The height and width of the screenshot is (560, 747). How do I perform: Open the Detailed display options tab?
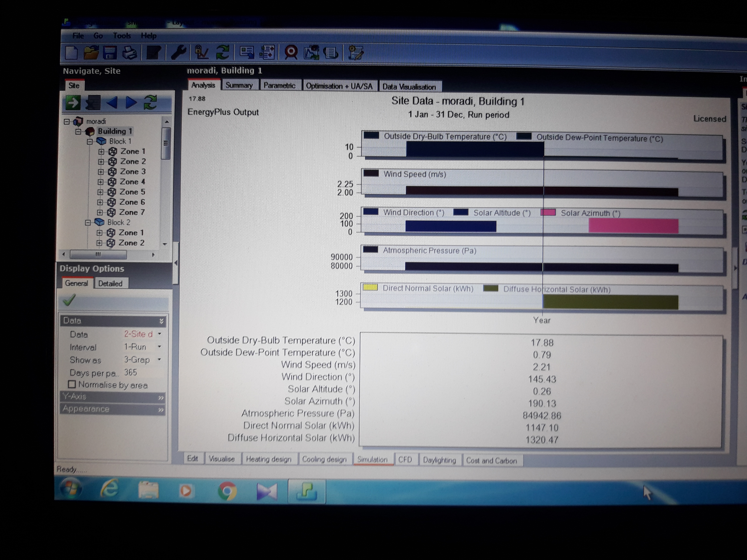click(x=110, y=284)
